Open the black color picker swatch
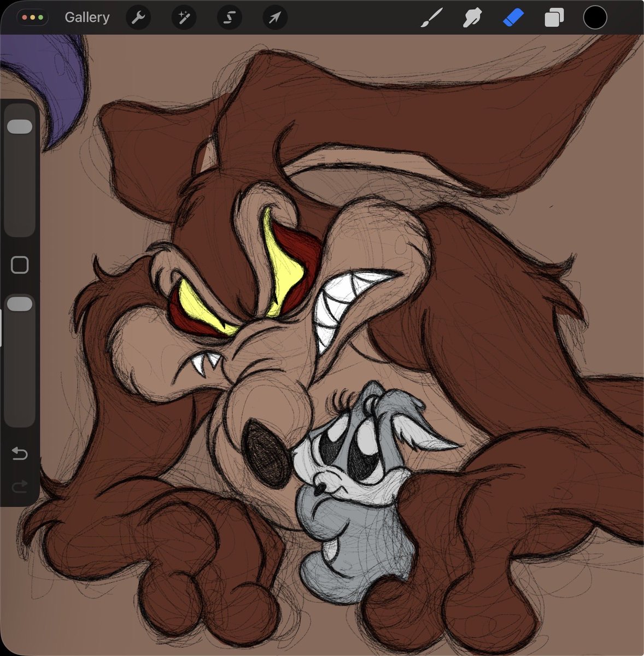 click(595, 17)
